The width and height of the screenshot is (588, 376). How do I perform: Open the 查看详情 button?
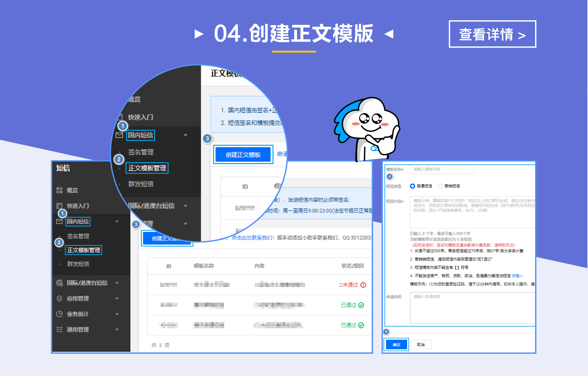click(x=492, y=34)
